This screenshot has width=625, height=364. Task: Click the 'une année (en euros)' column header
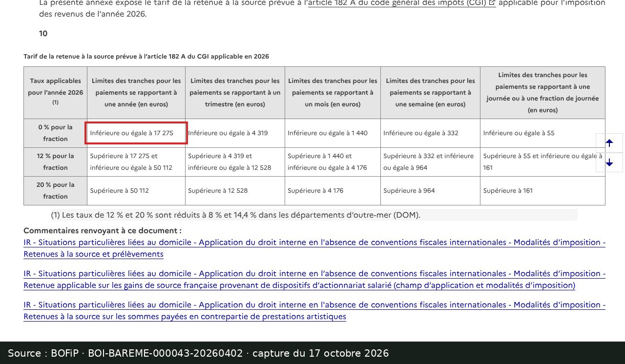tap(136, 93)
